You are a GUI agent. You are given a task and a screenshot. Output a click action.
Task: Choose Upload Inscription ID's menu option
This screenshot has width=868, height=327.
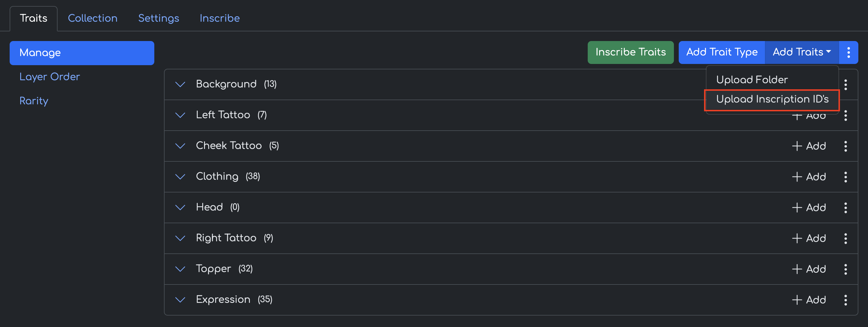pos(772,100)
